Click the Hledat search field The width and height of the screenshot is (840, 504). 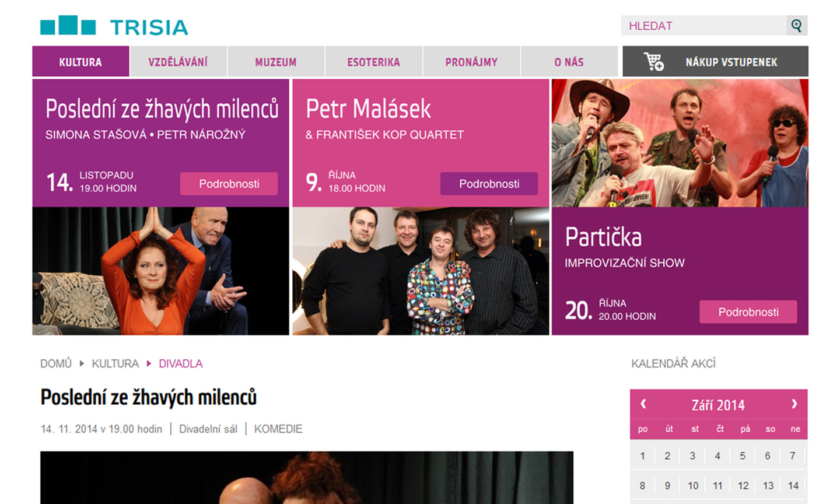(x=704, y=26)
